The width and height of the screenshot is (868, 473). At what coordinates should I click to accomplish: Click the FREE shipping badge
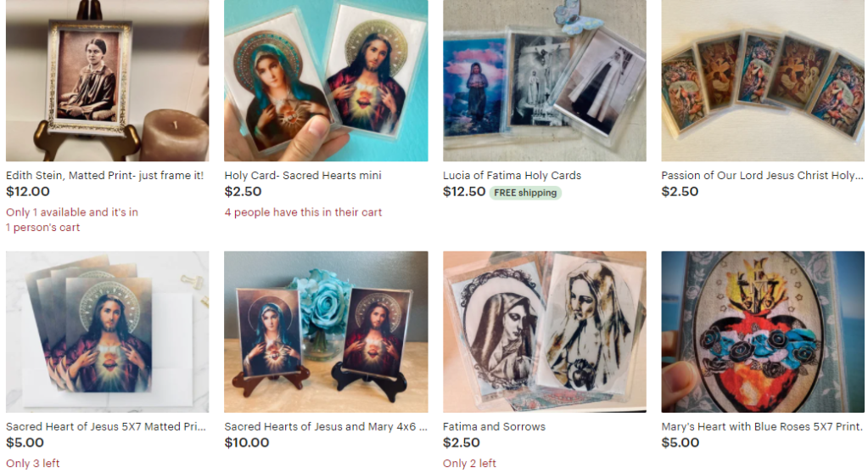pos(525,193)
